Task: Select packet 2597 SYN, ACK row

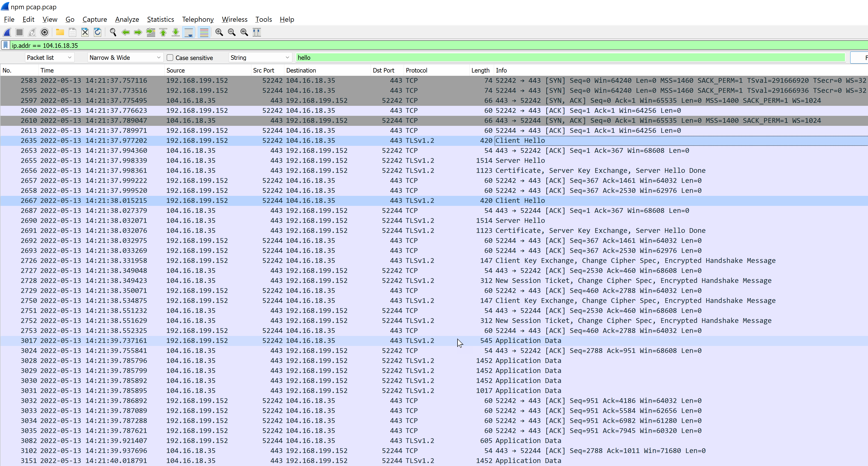Action: click(434, 100)
